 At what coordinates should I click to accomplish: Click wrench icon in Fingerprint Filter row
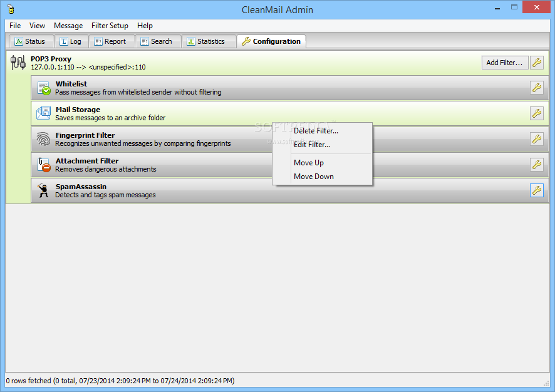537,139
